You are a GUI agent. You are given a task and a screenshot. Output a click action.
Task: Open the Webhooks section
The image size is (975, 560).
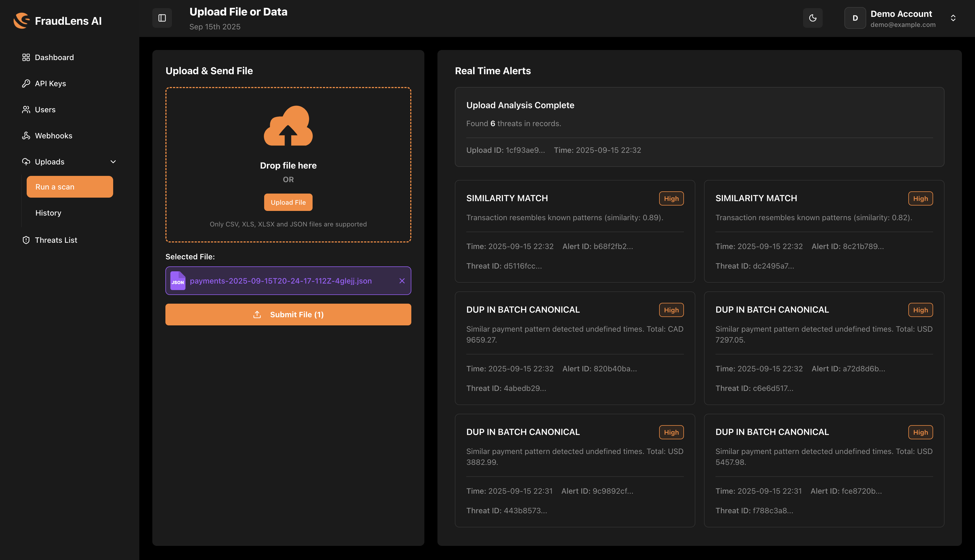[x=54, y=135]
